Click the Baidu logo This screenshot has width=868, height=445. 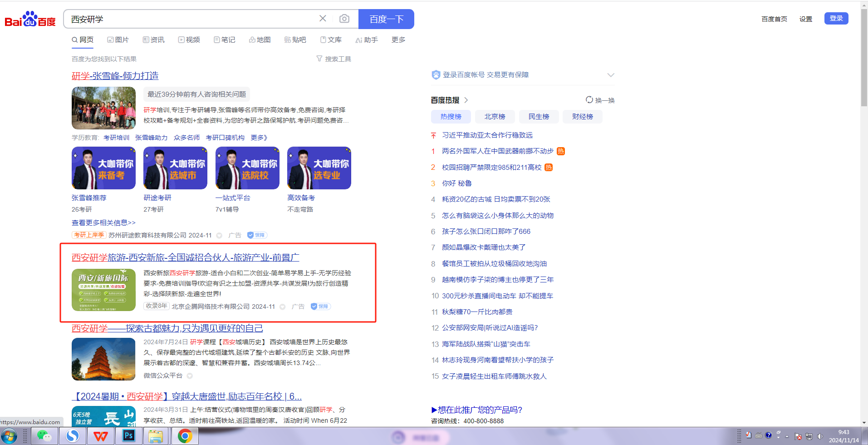tap(30, 20)
